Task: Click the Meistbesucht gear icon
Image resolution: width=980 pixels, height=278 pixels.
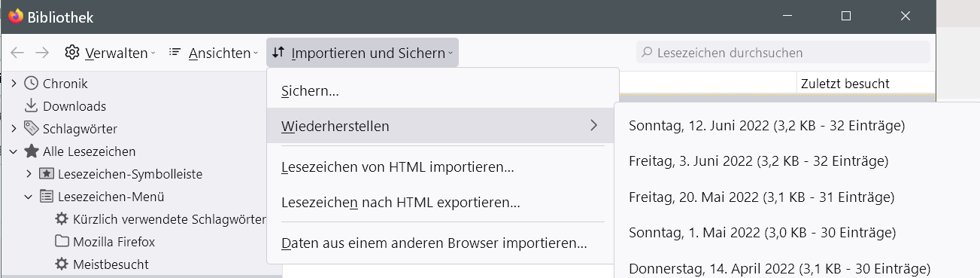Action: pyautogui.click(x=62, y=264)
